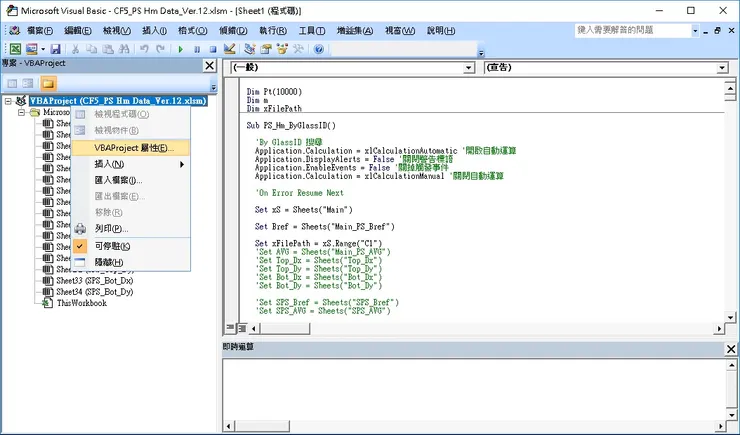Image resolution: width=740 pixels, height=435 pixels.
Task: Click the Break (pause) toolbar icon
Action: (x=198, y=48)
